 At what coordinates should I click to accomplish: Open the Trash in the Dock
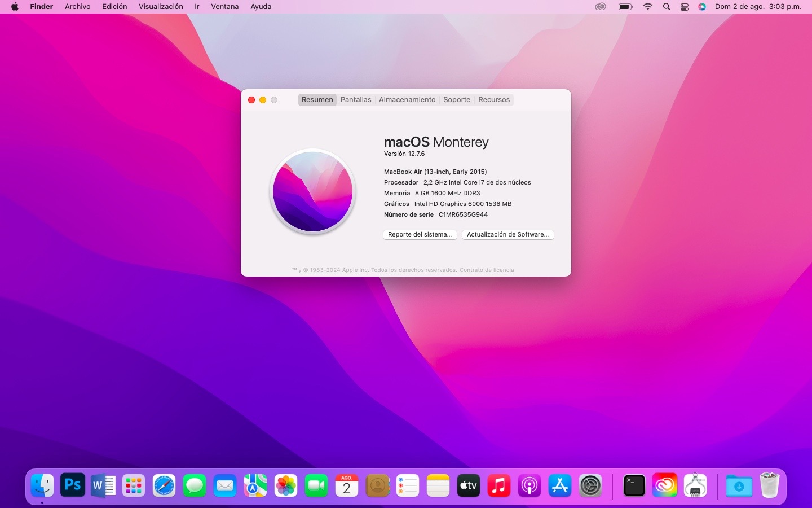point(770,485)
